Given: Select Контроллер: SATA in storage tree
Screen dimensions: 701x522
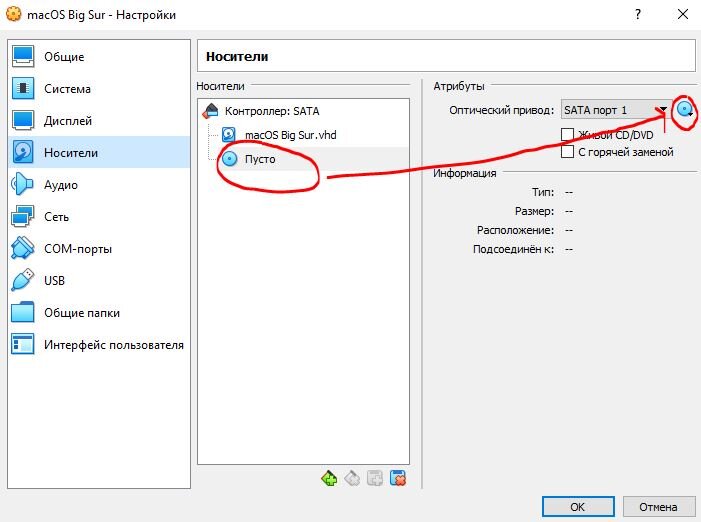Looking at the screenshot, I should [x=303, y=111].
